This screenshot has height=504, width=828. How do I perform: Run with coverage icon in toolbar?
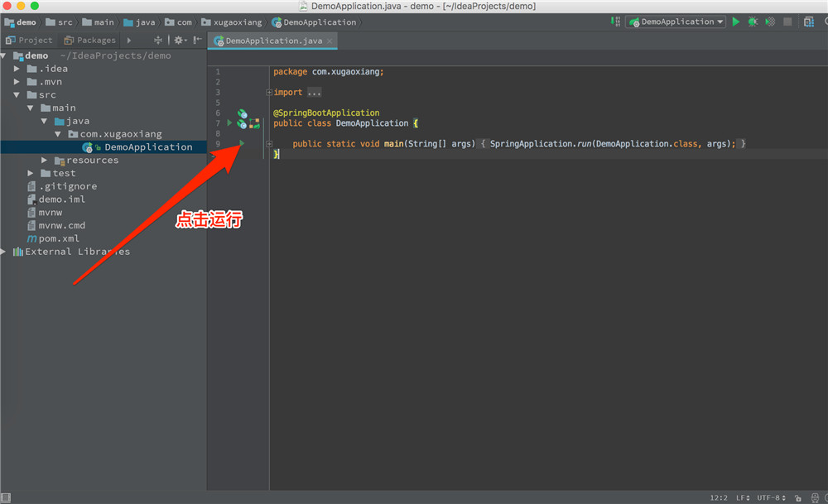pos(770,22)
